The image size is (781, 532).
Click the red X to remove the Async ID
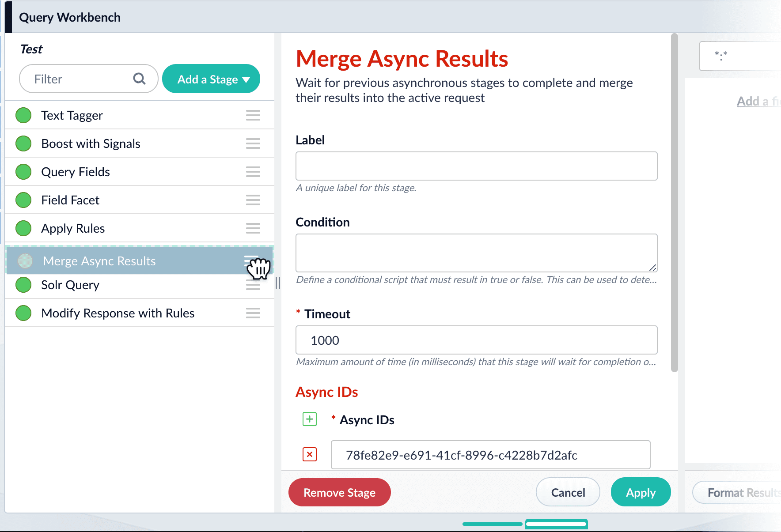[x=310, y=454]
